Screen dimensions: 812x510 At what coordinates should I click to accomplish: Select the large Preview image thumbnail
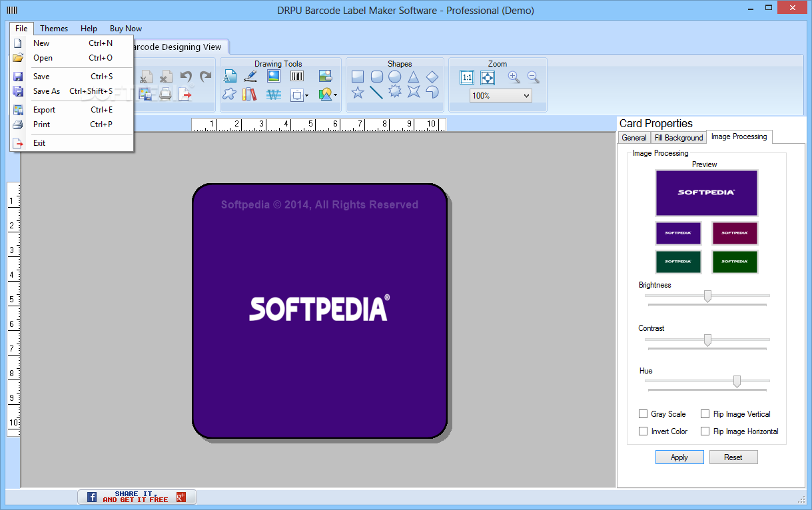click(x=707, y=193)
